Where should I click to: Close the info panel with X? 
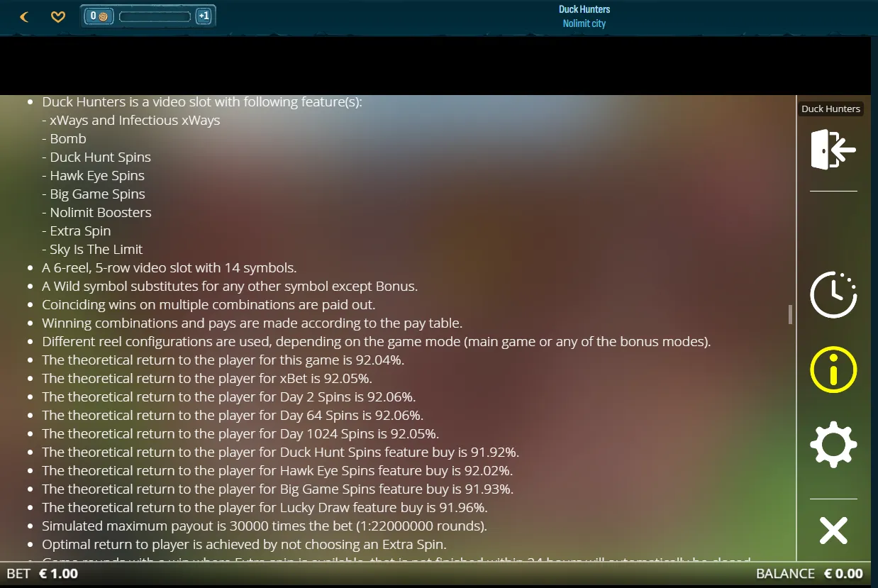pos(833,531)
